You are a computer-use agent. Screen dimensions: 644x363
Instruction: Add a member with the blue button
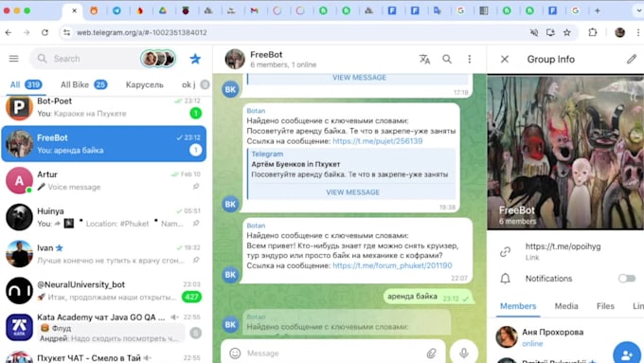627,354
